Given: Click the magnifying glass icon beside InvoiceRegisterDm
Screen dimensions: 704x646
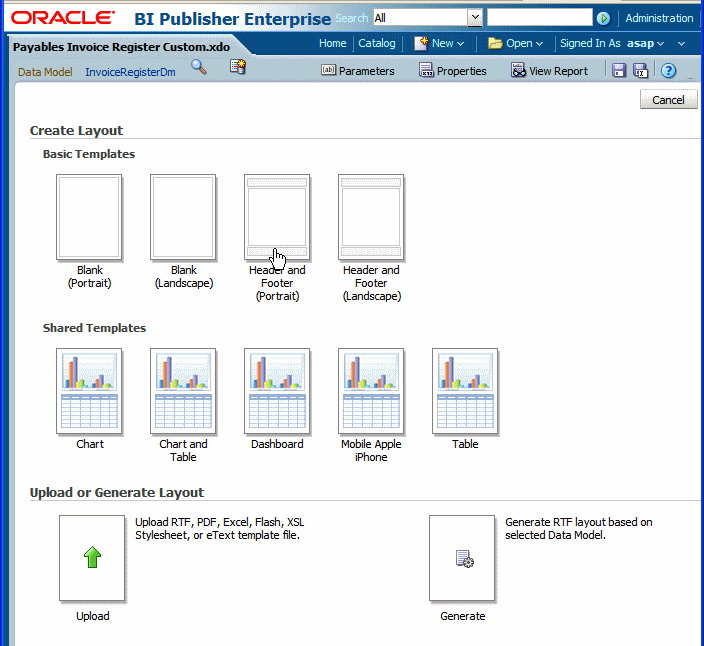Looking at the screenshot, I should point(198,67).
